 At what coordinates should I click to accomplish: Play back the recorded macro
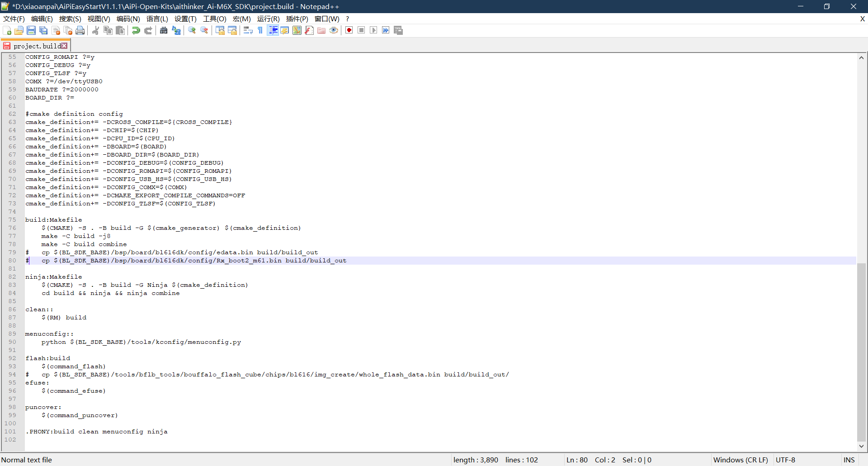pyautogui.click(x=373, y=30)
